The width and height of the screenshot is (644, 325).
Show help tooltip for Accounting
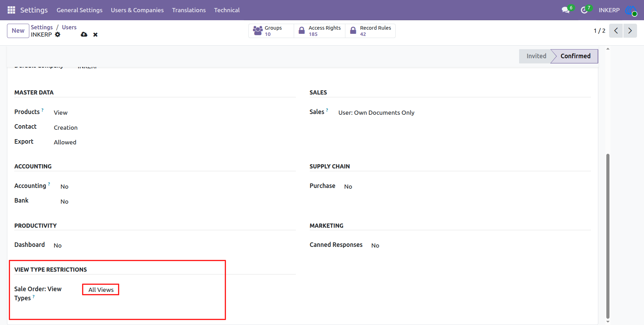(x=49, y=183)
